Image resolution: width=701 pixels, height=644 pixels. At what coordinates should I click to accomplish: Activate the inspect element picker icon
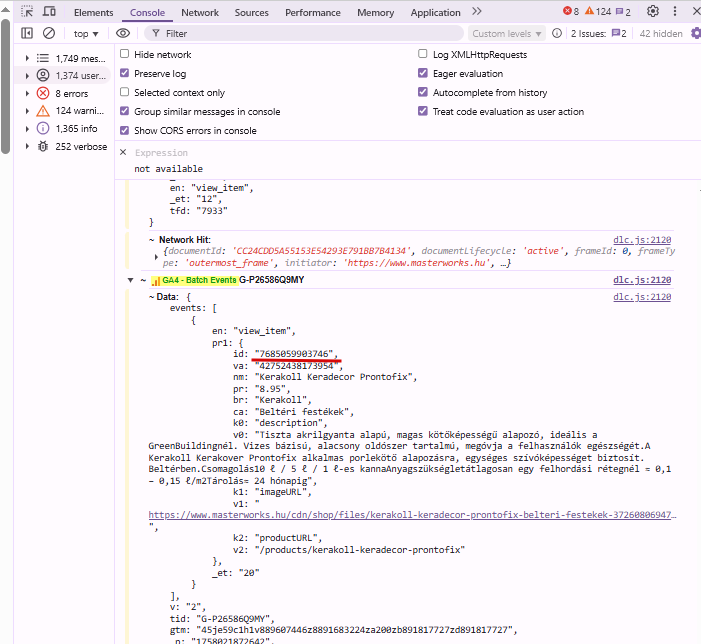click(x=27, y=12)
